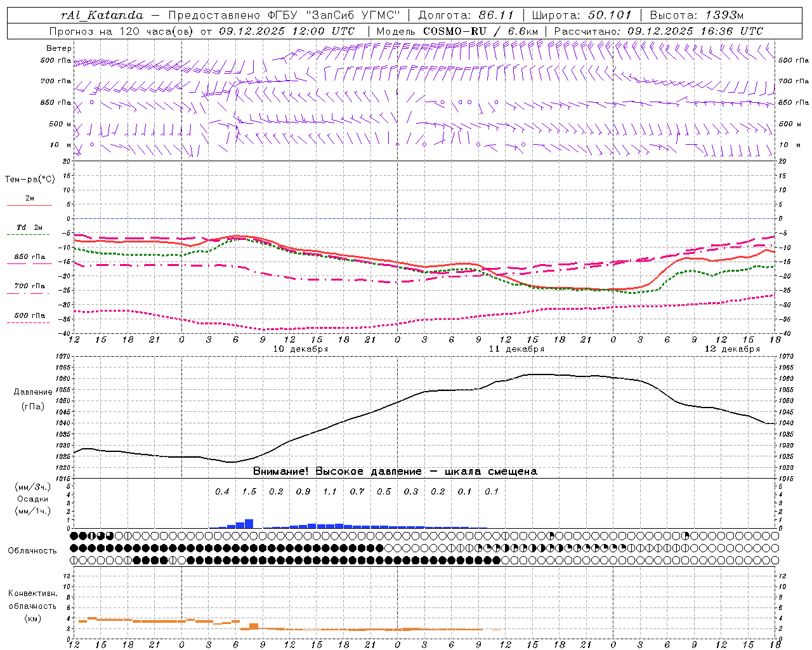Image resolution: width=812 pixels, height=650 pixels.
Task: Select the Долгота: 86.11 field
Action: [466, 15]
